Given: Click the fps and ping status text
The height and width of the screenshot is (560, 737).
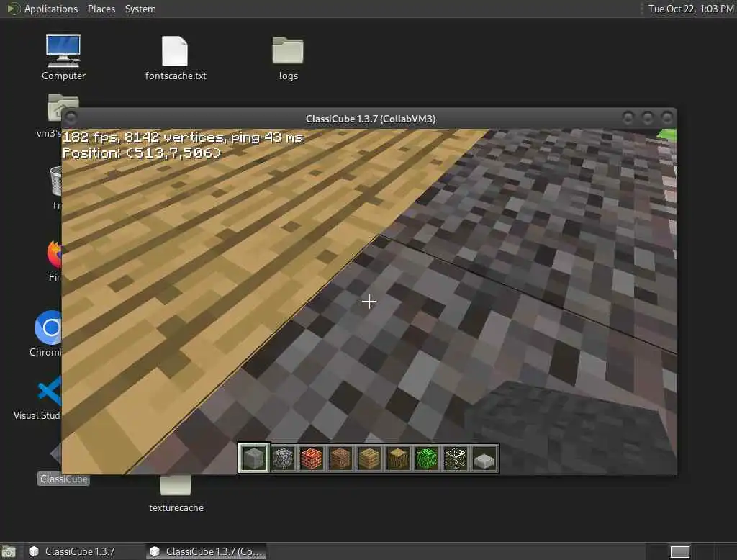Looking at the screenshot, I should point(183,137).
